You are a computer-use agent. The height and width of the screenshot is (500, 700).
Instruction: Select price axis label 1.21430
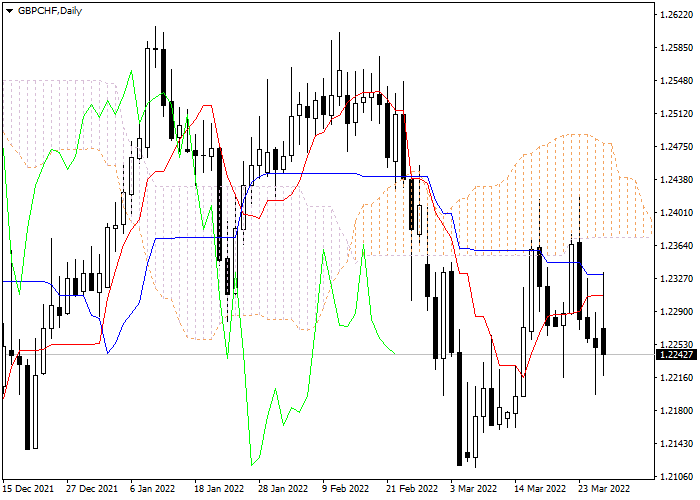tap(676, 443)
